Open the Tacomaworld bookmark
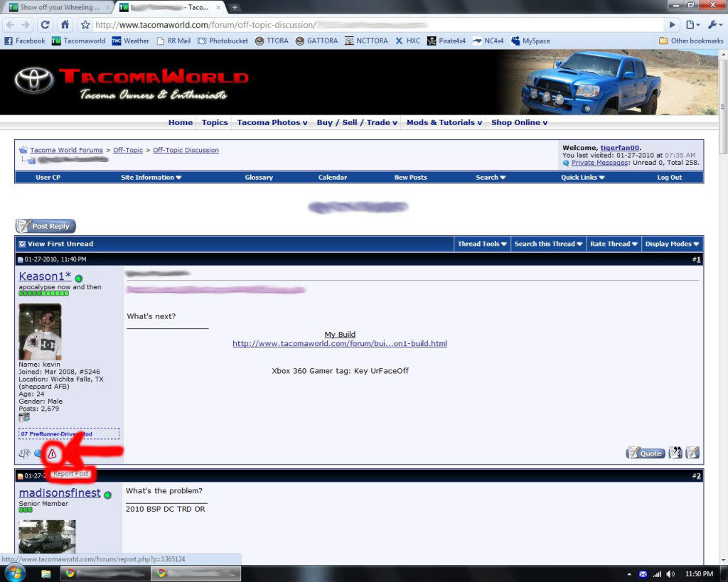This screenshot has width=728, height=582. tap(78, 41)
